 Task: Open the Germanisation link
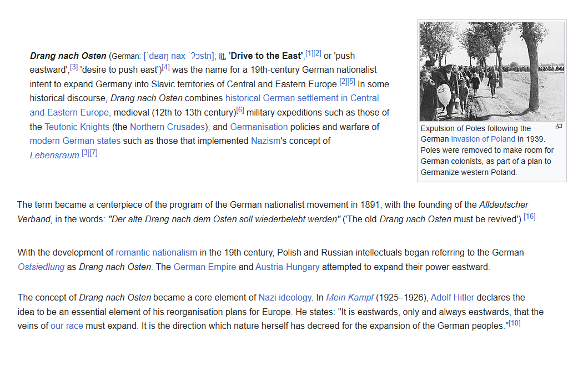click(259, 127)
